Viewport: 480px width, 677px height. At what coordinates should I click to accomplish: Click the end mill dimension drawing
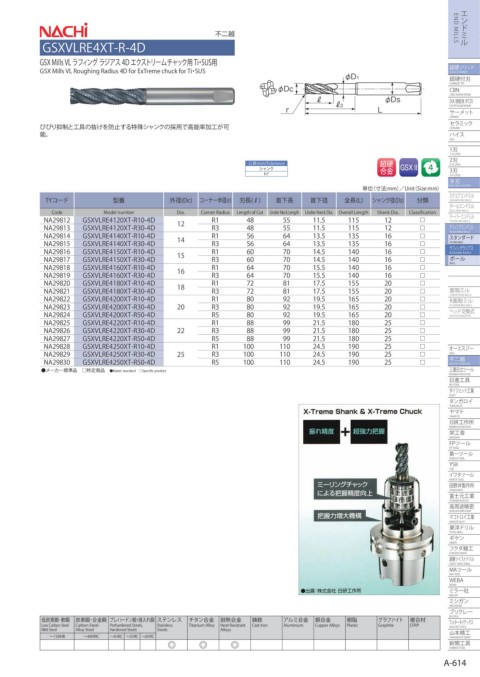coord(341,94)
